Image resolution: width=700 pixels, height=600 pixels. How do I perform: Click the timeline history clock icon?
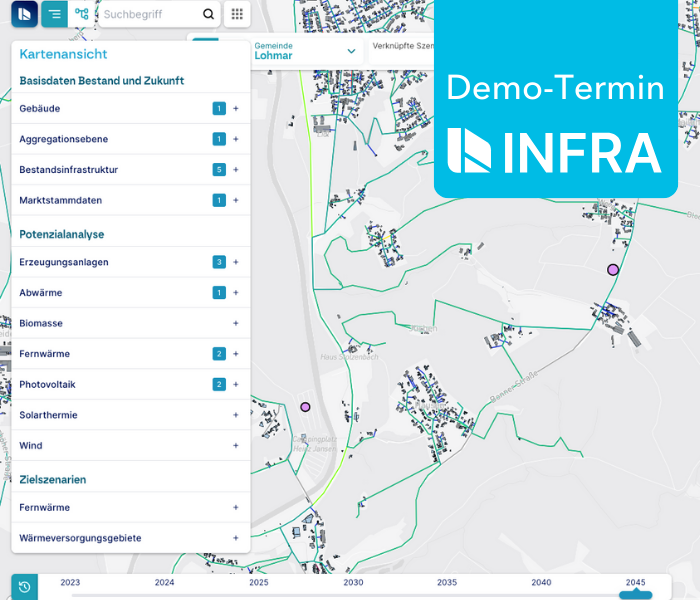[x=25, y=587]
